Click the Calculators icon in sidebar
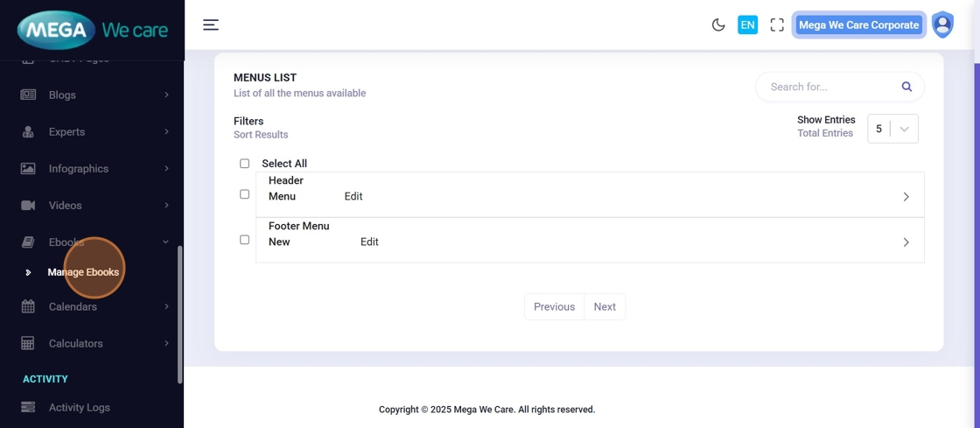980x428 pixels. pos(28,344)
